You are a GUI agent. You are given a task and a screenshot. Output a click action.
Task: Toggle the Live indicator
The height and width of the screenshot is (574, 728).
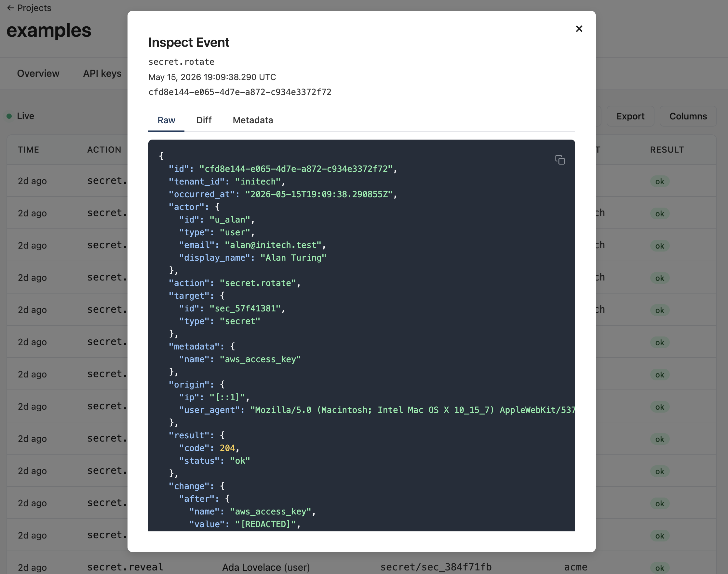[x=20, y=116]
